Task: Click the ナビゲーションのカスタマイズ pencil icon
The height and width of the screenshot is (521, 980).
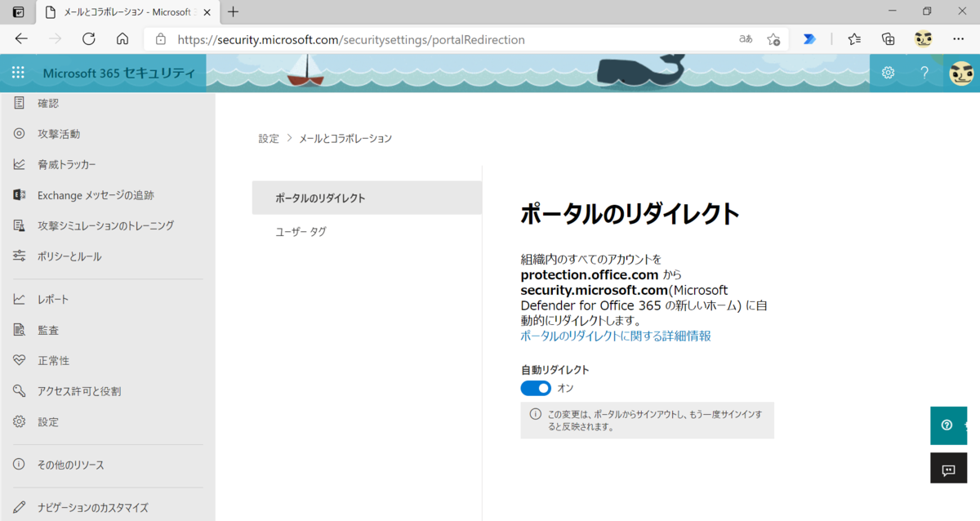Action: (19, 507)
